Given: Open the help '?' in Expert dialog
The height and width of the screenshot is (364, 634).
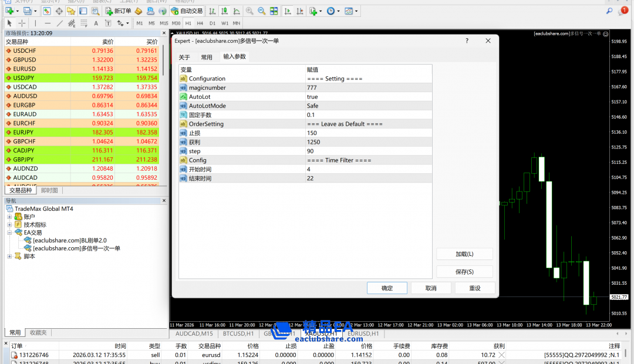Looking at the screenshot, I should (467, 41).
